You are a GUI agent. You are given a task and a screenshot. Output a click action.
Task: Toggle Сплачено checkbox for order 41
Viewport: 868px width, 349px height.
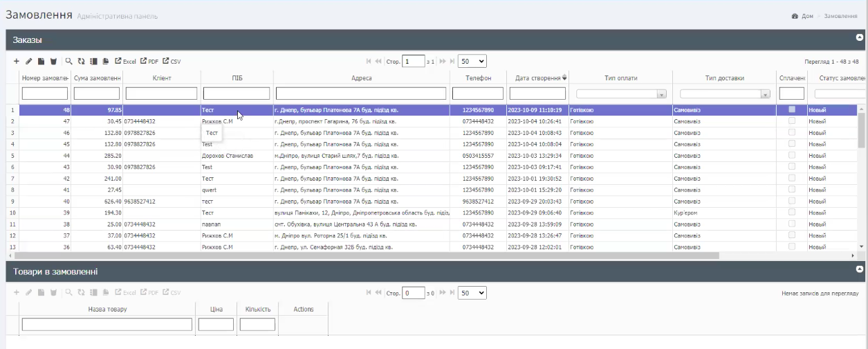792,190
